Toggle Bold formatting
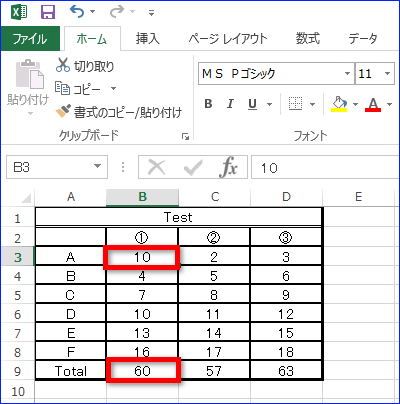 click(208, 104)
